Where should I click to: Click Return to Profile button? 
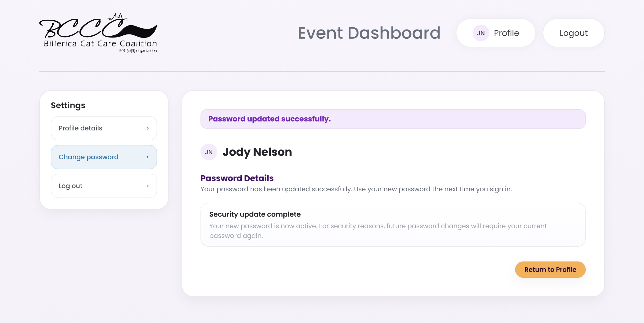pos(550,269)
